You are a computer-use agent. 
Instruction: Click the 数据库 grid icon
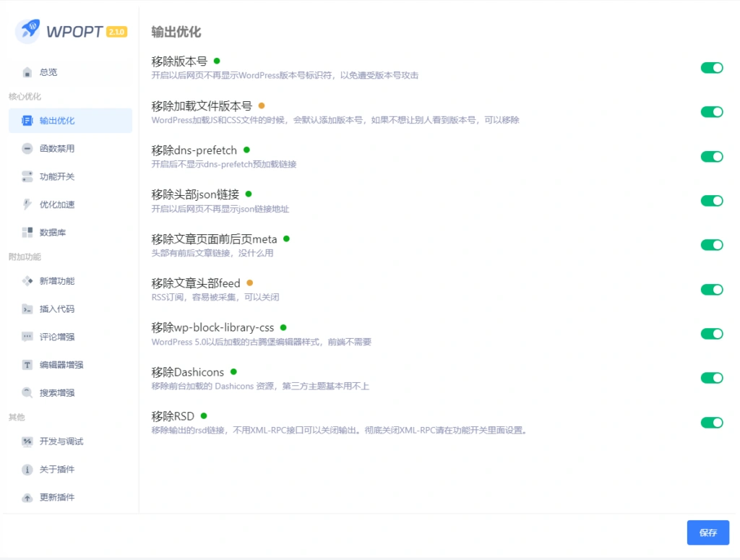[27, 232]
